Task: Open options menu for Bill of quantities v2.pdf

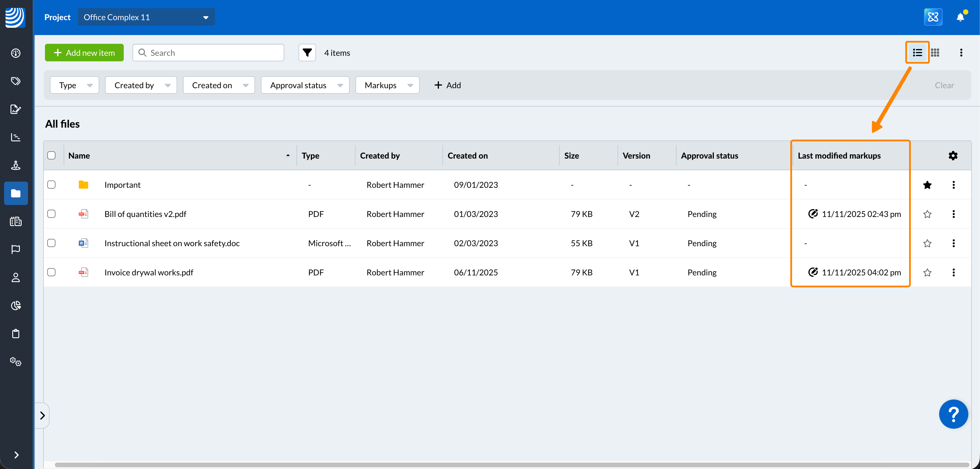Action: (x=953, y=214)
